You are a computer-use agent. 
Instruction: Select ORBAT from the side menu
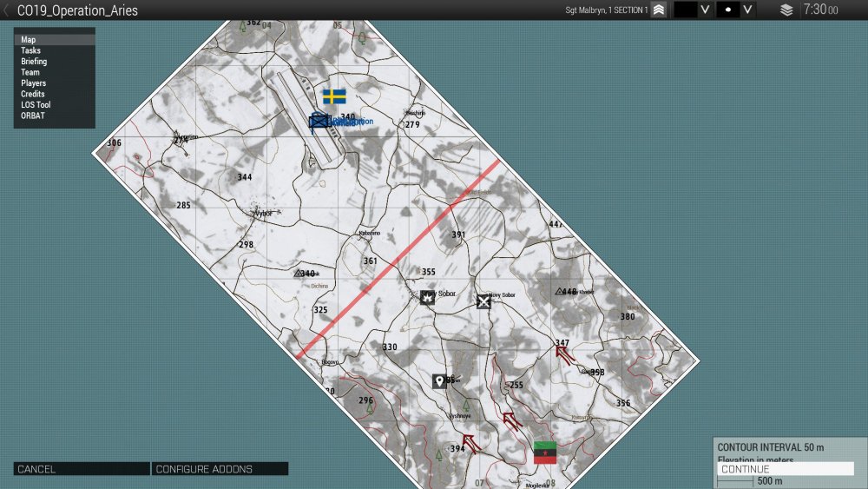[x=32, y=116]
